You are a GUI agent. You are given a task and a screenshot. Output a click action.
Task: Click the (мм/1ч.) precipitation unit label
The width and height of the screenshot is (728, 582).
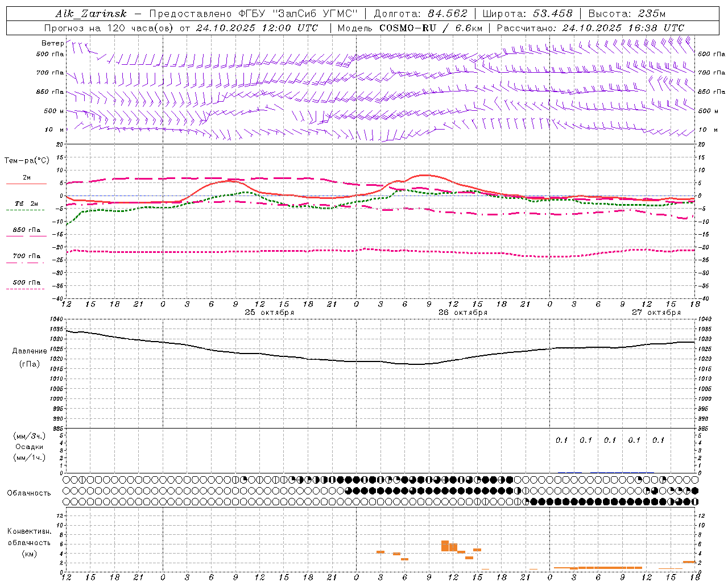(x=29, y=458)
